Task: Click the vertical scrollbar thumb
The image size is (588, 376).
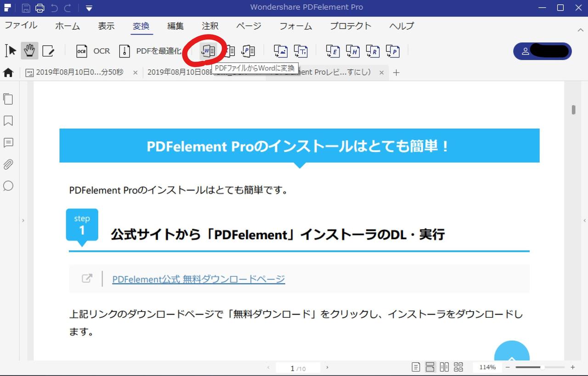Action: click(x=574, y=110)
